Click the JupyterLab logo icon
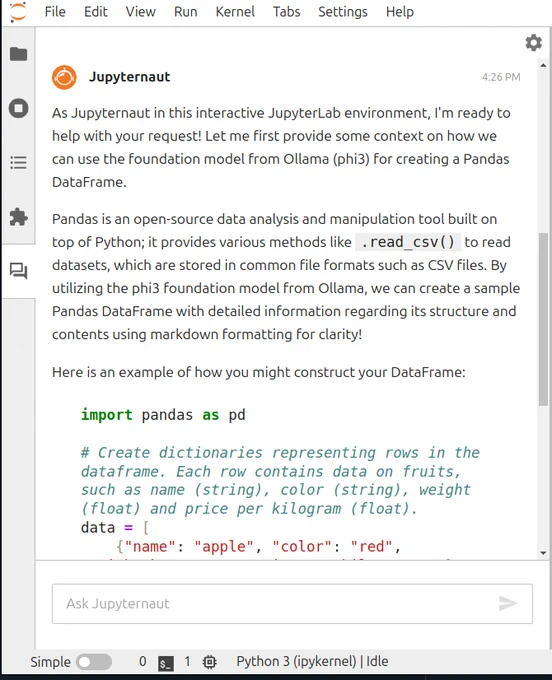Image resolution: width=552 pixels, height=680 pixels. click(18, 12)
